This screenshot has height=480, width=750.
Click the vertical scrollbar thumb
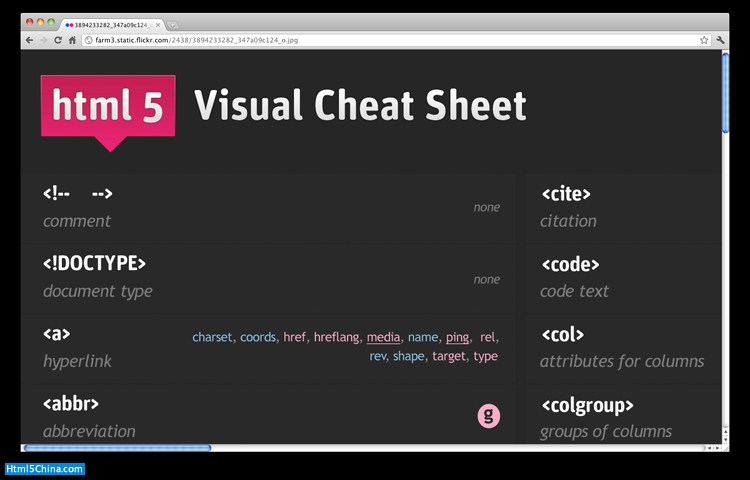pos(725,92)
